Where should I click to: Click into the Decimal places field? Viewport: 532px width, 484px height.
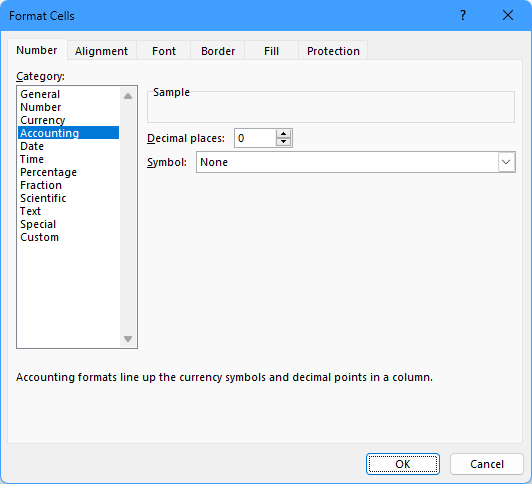point(255,138)
